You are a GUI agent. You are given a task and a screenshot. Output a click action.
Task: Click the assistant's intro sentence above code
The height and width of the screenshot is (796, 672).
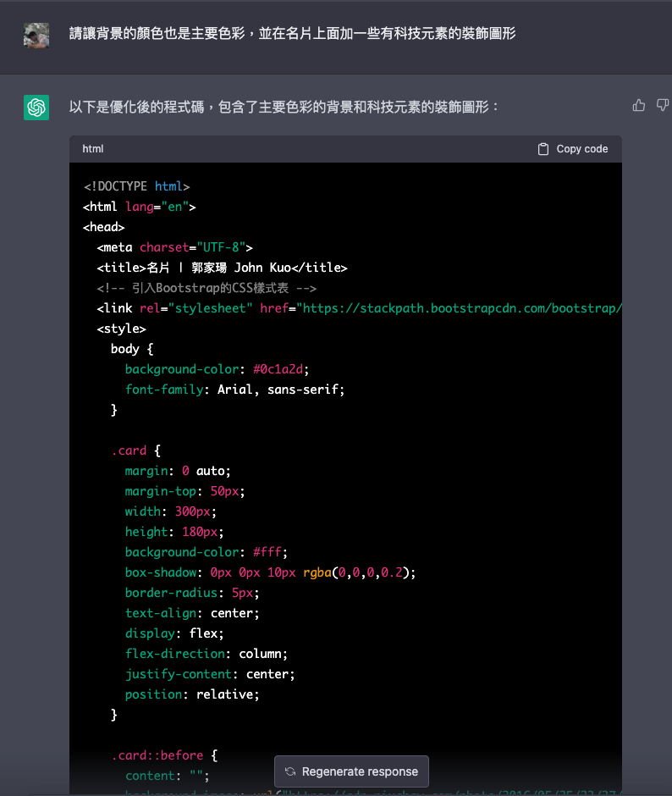click(284, 108)
